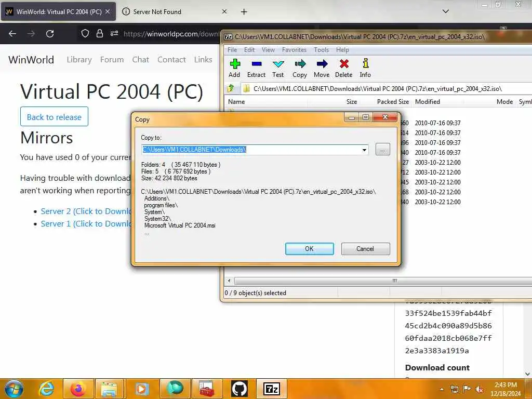The width and height of the screenshot is (532, 399).
Task: Click the Info icon in 7-Zip toolbar
Action: [x=365, y=63]
